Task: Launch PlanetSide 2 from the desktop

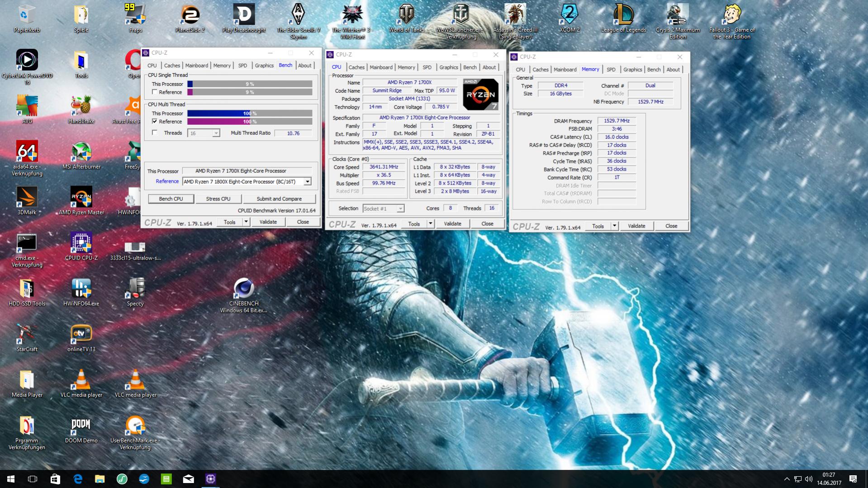Action: [x=190, y=19]
